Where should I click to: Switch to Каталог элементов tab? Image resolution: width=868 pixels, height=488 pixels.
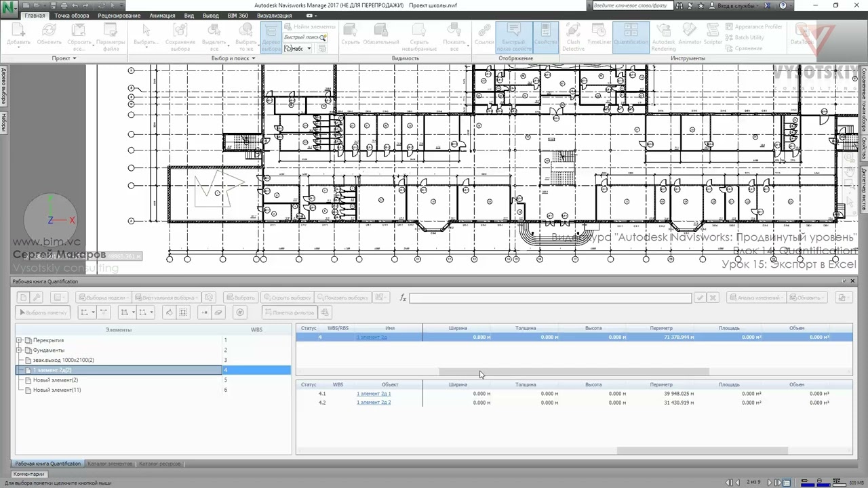[x=110, y=464]
